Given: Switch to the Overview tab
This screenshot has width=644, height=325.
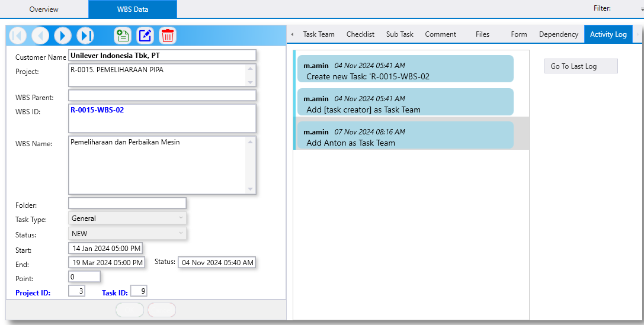Looking at the screenshot, I should coord(44,9).
